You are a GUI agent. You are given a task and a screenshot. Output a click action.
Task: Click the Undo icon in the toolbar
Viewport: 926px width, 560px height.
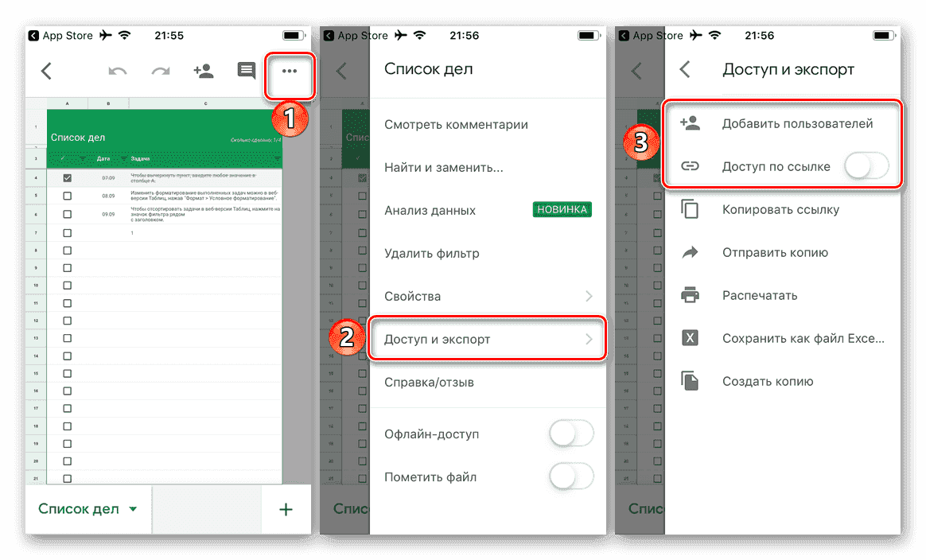(x=117, y=71)
